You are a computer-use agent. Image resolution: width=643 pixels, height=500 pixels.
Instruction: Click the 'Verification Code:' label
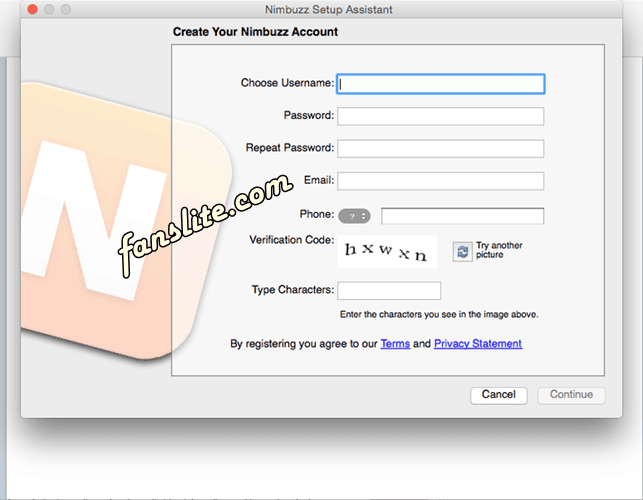click(x=292, y=240)
